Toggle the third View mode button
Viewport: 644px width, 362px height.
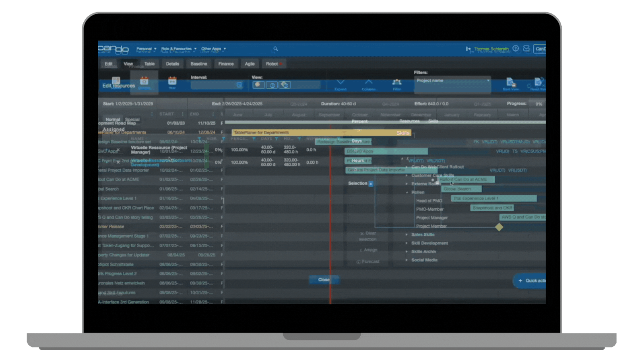(285, 85)
